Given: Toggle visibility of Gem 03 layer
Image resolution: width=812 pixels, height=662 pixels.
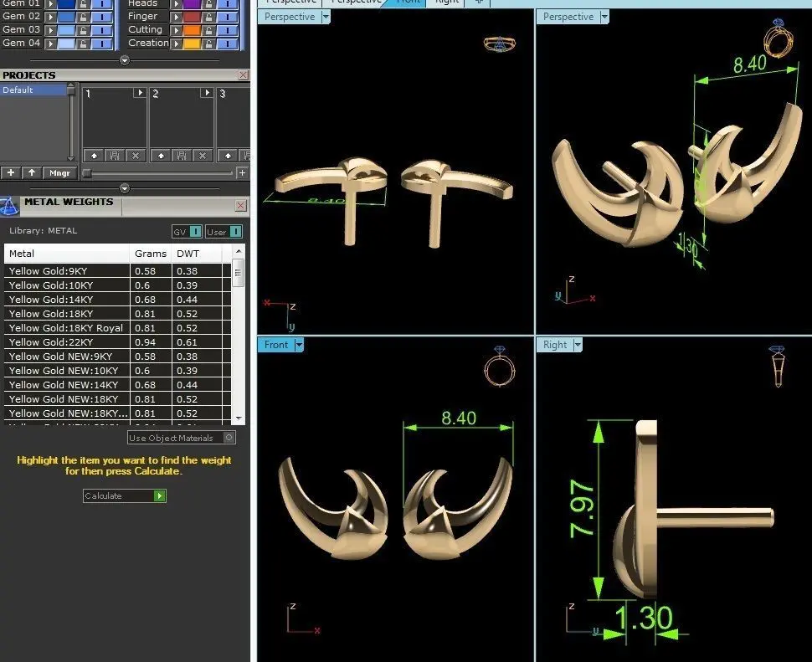Looking at the screenshot, I should [x=102, y=30].
